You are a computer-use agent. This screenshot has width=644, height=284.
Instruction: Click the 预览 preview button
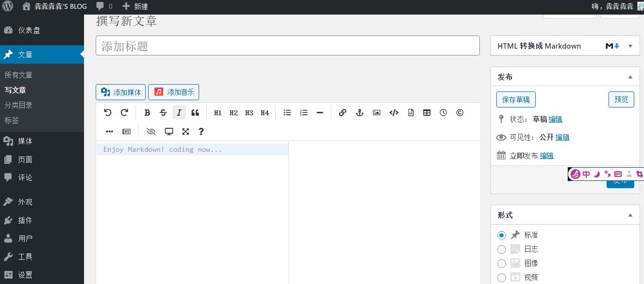[621, 99]
